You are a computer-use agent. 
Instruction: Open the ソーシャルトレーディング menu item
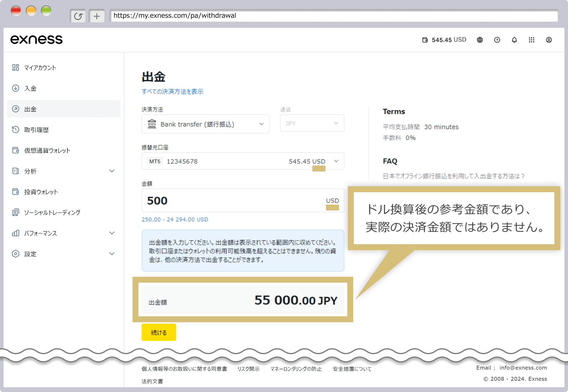point(64,213)
